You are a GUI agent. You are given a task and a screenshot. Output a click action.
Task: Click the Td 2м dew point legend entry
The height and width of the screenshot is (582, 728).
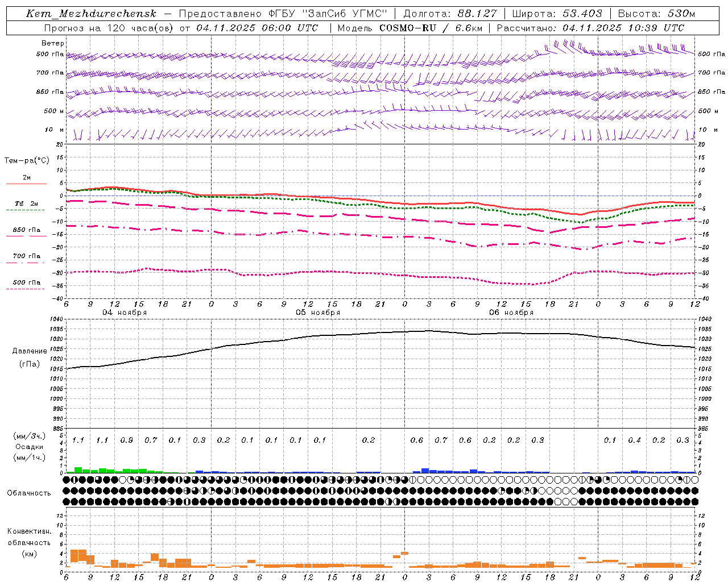tap(26, 203)
